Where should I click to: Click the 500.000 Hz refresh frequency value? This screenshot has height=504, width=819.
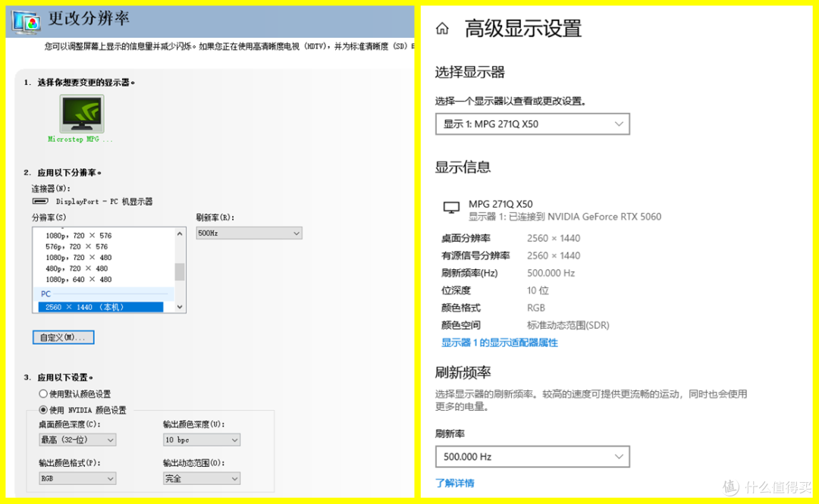click(x=551, y=273)
